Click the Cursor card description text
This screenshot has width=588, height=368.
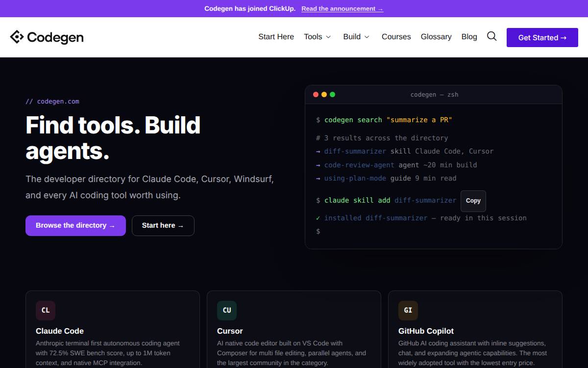(x=292, y=353)
